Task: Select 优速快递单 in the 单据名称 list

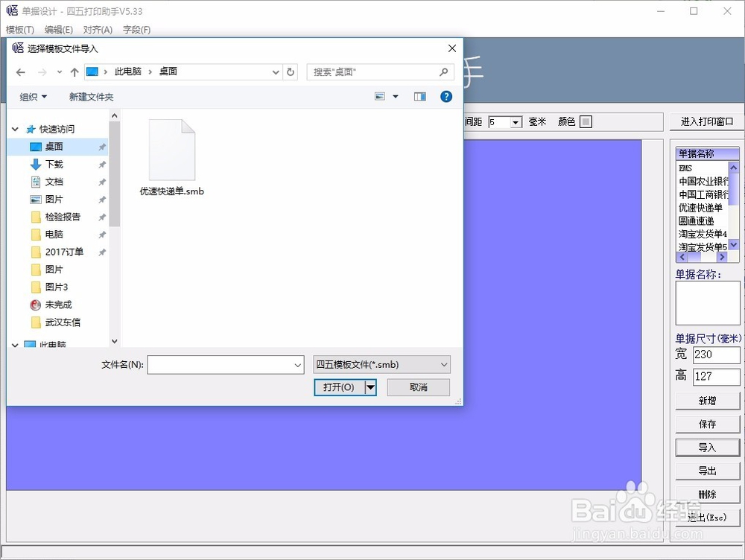Action: [703, 208]
